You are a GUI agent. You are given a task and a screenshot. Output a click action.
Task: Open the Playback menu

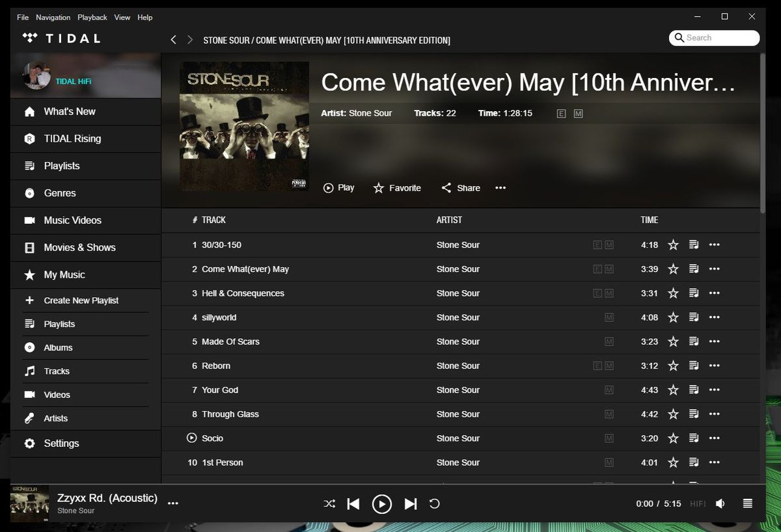tap(92, 17)
